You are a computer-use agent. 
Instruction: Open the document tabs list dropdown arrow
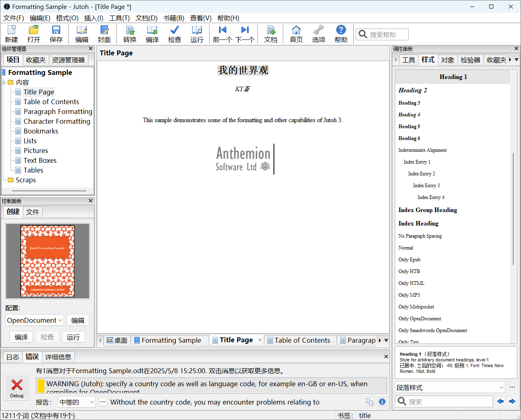tap(386, 340)
